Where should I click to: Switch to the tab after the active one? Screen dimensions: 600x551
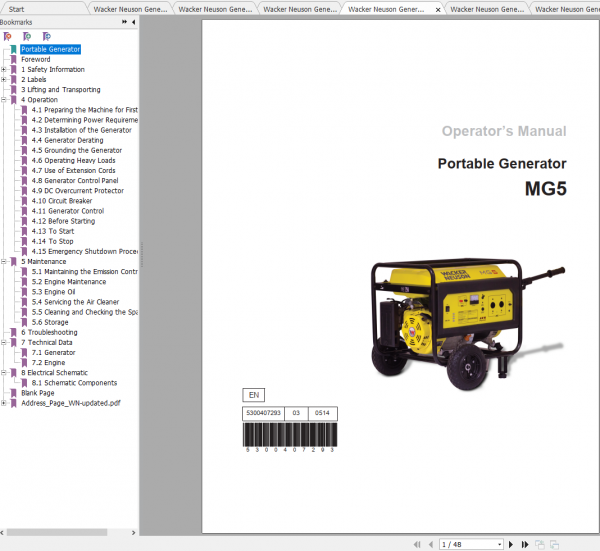487,9
